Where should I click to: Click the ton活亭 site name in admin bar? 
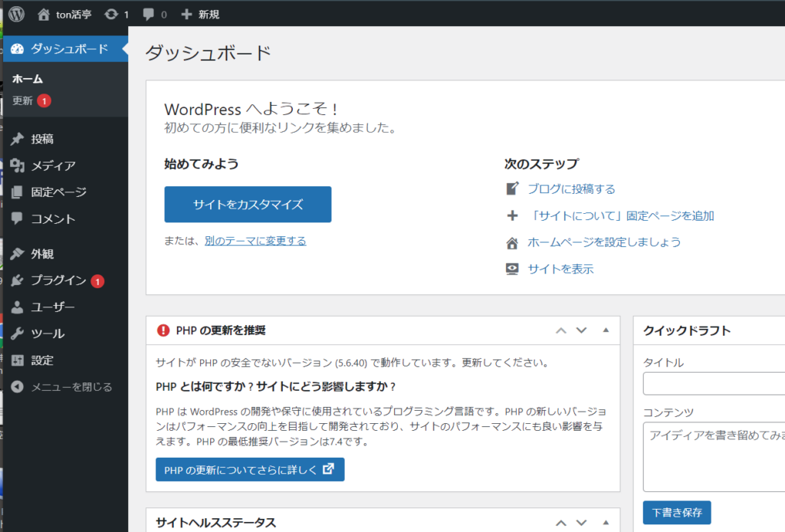click(74, 15)
